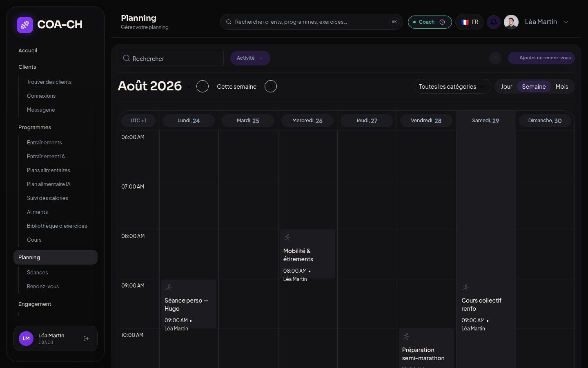
Task: Click the Coach role badge
Action: point(430,22)
